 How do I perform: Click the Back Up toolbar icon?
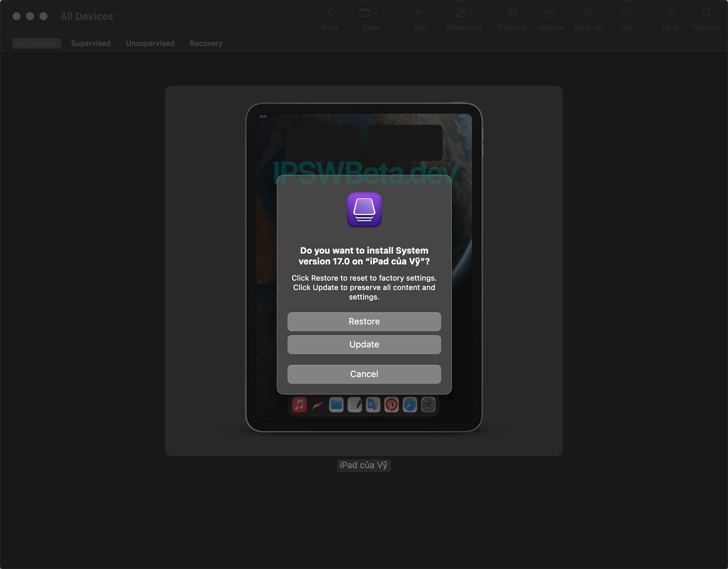click(x=588, y=13)
